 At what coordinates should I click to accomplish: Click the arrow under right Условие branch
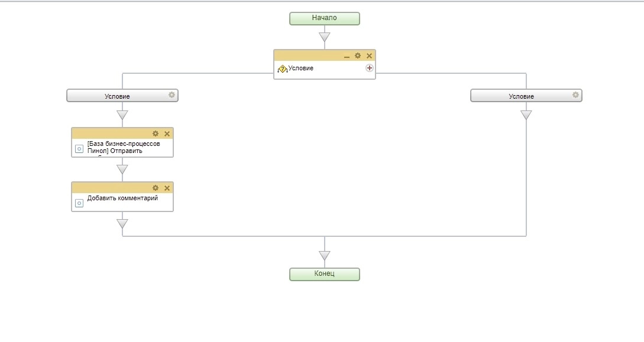(526, 115)
